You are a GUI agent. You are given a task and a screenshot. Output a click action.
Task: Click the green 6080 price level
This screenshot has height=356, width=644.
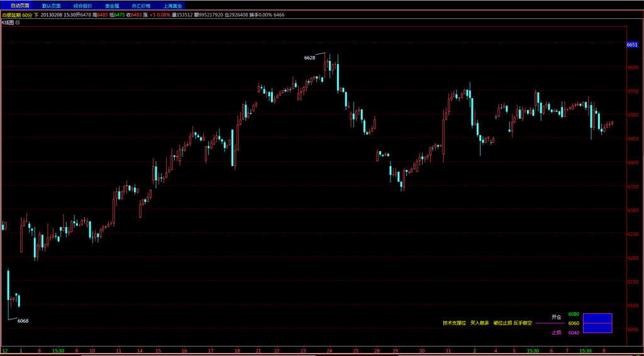point(573,314)
